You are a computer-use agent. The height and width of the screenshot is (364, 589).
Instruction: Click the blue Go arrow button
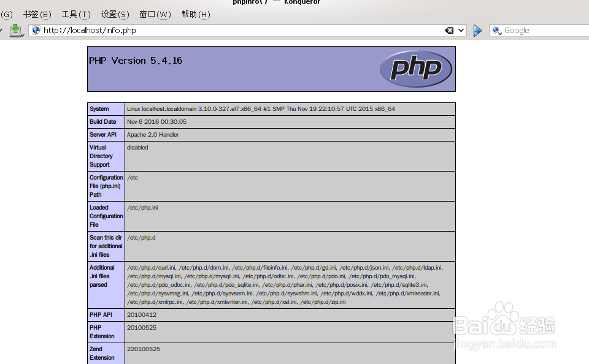[477, 31]
